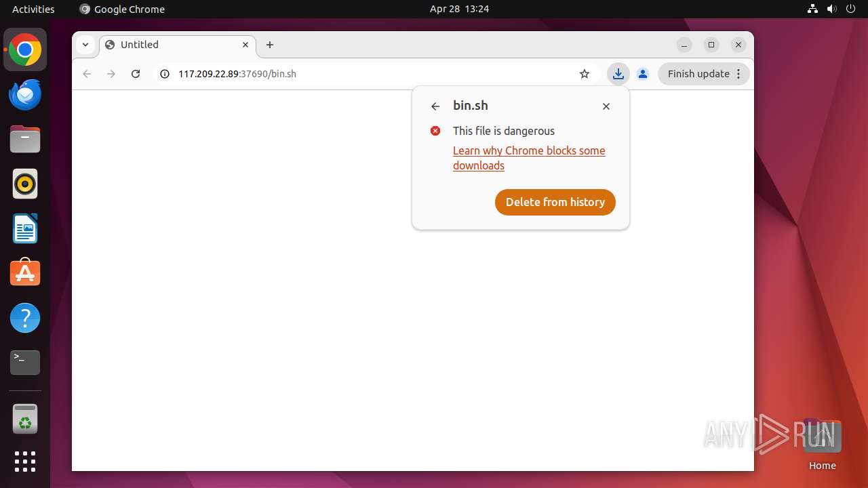868x488 pixels.
Task: Click the 'This file is dangerous' text
Action: (x=504, y=131)
